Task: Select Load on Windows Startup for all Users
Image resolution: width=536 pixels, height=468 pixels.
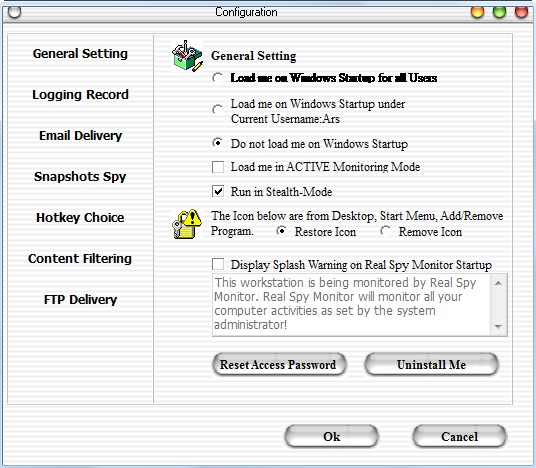Action: 217,78
